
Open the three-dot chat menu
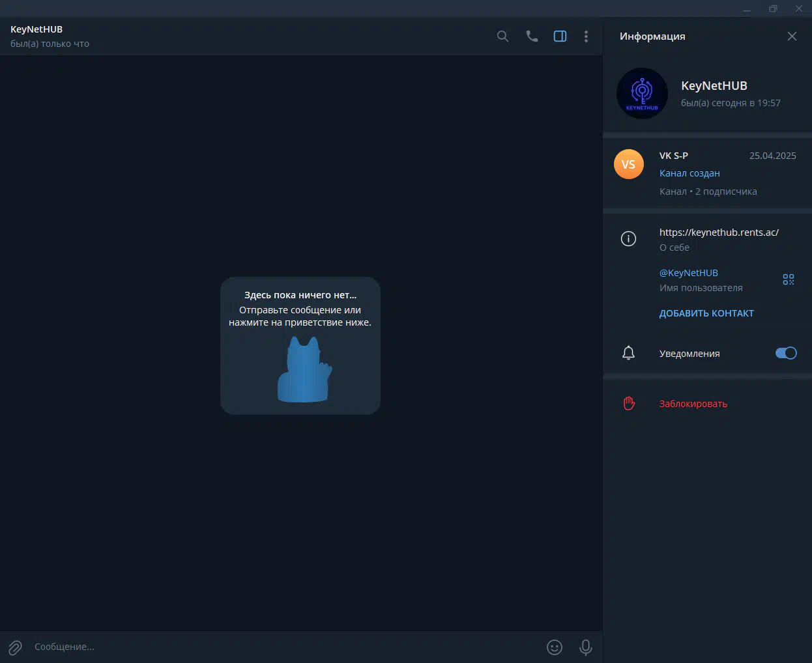point(586,36)
